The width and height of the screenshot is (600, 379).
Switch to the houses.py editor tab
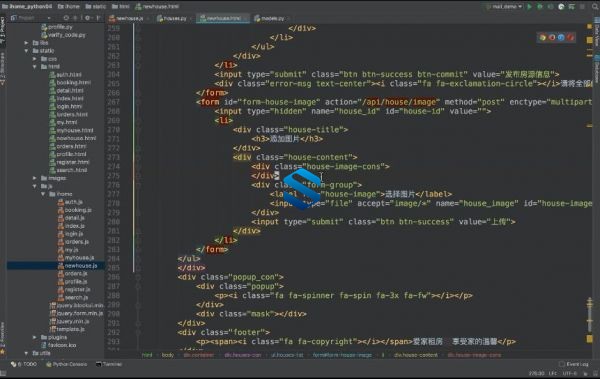click(171, 18)
